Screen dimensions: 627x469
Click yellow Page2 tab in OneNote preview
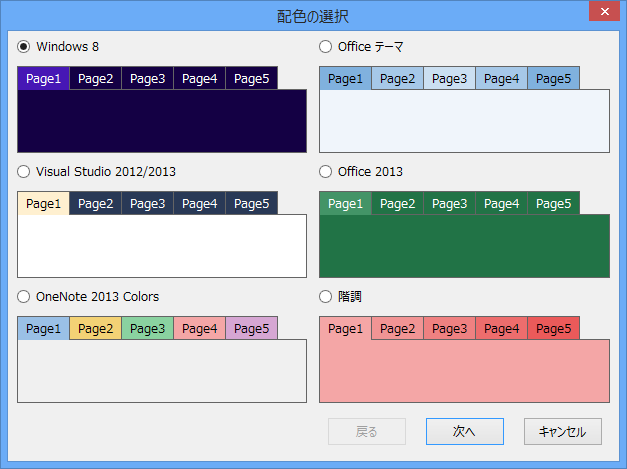[x=96, y=329]
